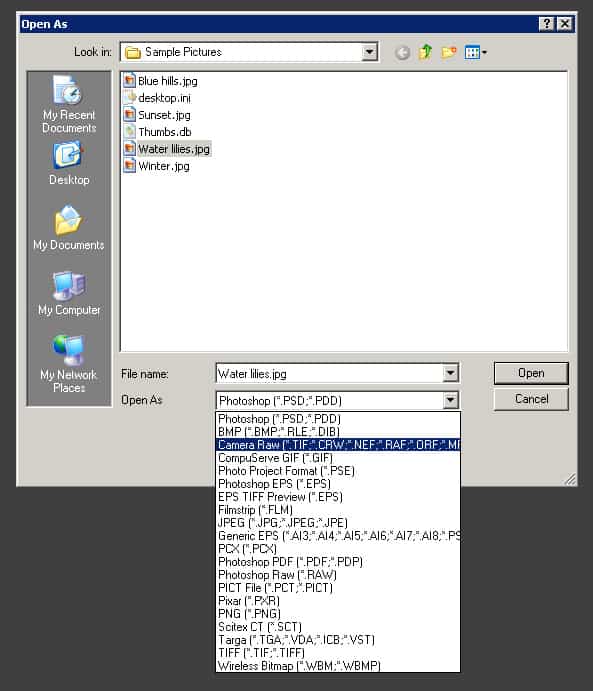Viewport: 593px width, 691px height.
Task: Close the Open As dialog
Action: click(x=565, y=23)
